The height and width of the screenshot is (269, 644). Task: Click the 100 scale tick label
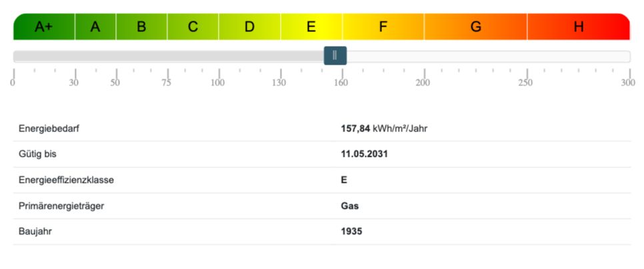(x=218, y=83)
